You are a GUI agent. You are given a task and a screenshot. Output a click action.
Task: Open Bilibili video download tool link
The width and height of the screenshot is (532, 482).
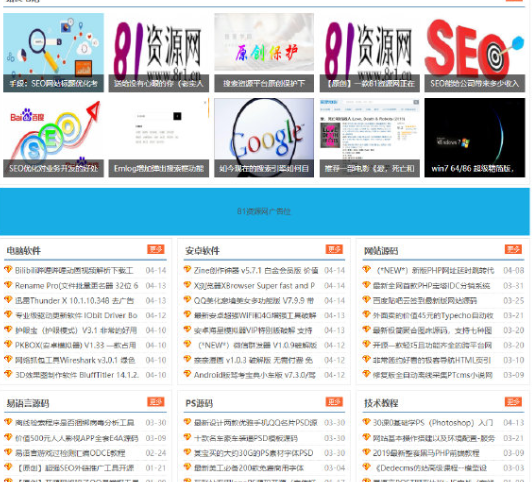click(x=74, y=270)
